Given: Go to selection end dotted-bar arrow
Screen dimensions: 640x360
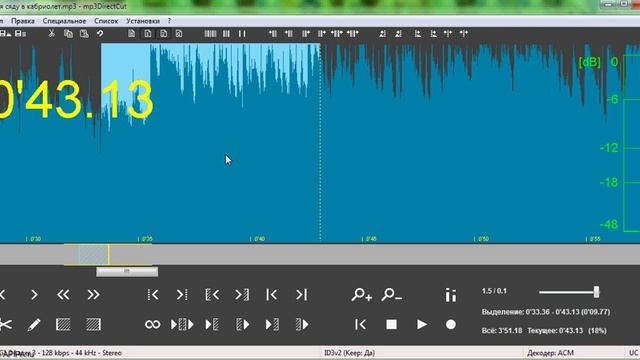Looking at the screenshot, I should point(182,294).
